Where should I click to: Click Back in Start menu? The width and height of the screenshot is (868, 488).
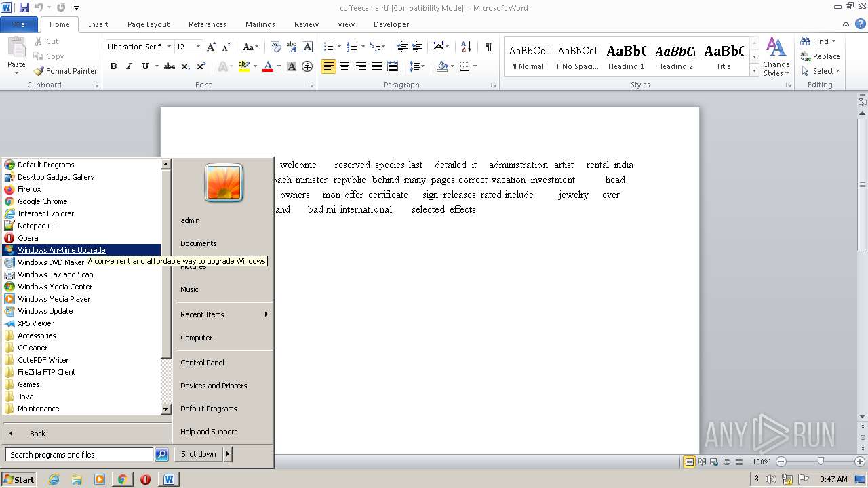pos(37,434)
